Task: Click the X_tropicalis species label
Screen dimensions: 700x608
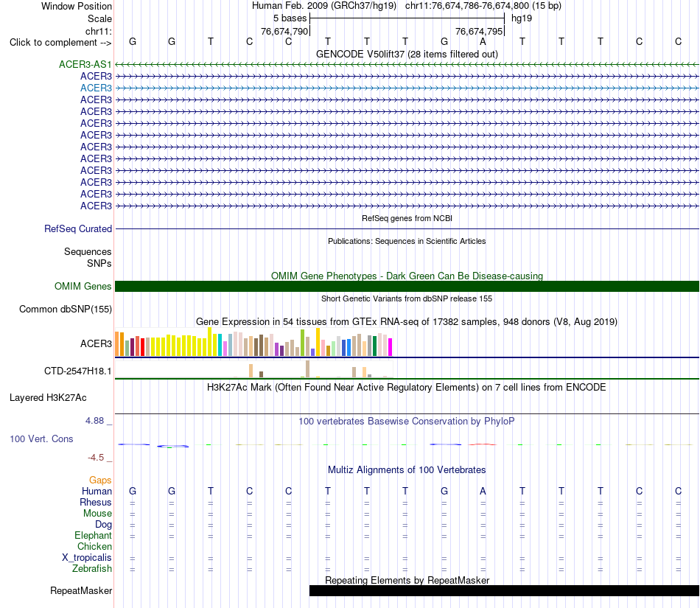Action: [x=87, y=558]
